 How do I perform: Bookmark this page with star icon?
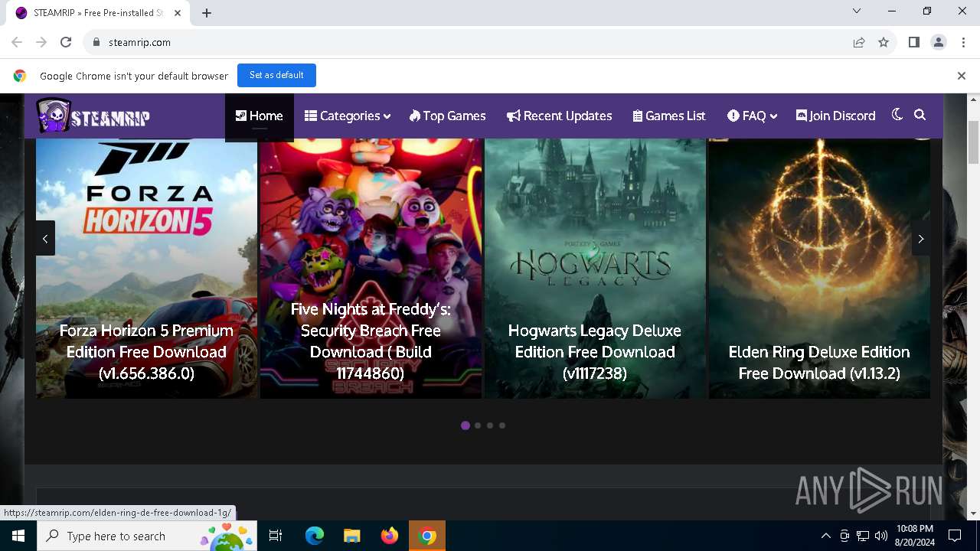pyautogui.click(x=884, y=42)
